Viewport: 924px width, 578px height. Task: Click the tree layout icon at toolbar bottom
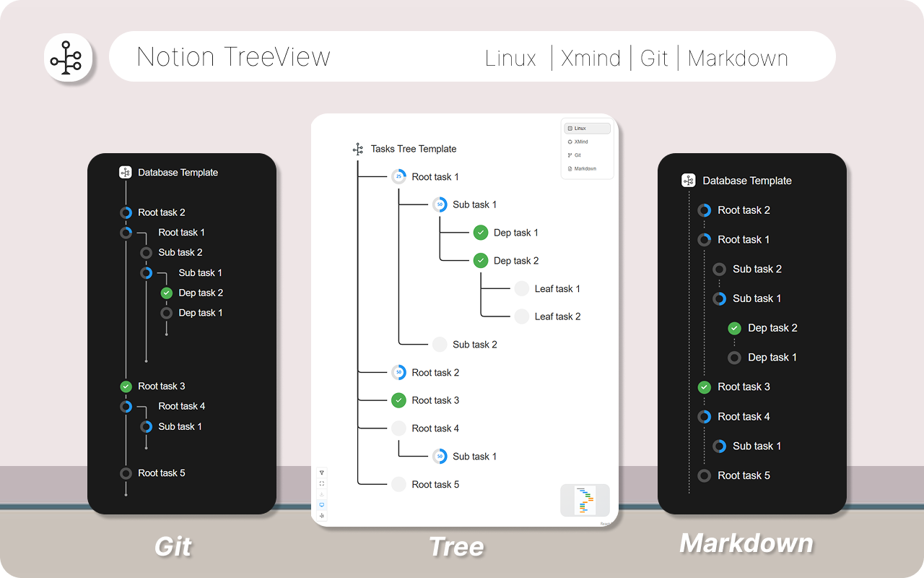[x=321, y=515]
